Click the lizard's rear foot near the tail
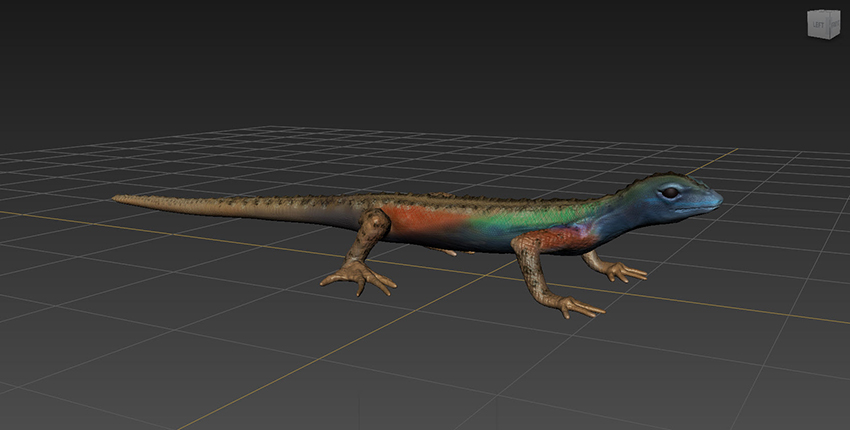The width and height of the screenshot is (850, 430). (x=359, y=278)
